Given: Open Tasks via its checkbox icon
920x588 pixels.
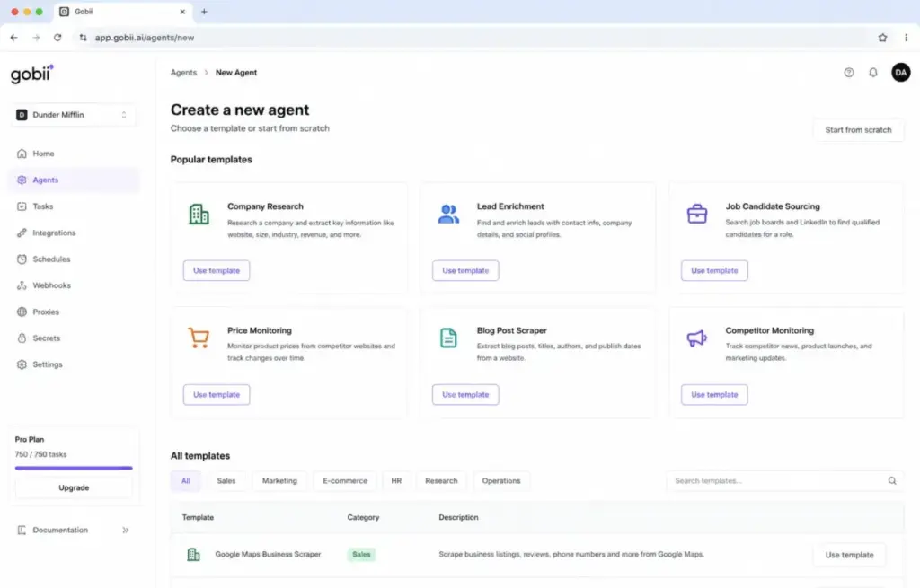Looking at the screenshot, I should pyautogui.click(x=22, y=206).
